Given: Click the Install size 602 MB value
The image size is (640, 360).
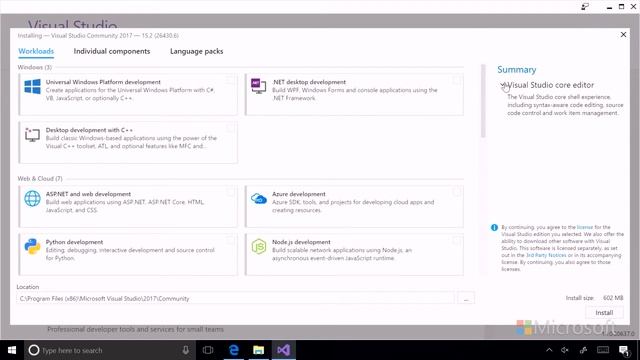Looking at the screenshot, I should pyautogui.click(x=613, y=298).
